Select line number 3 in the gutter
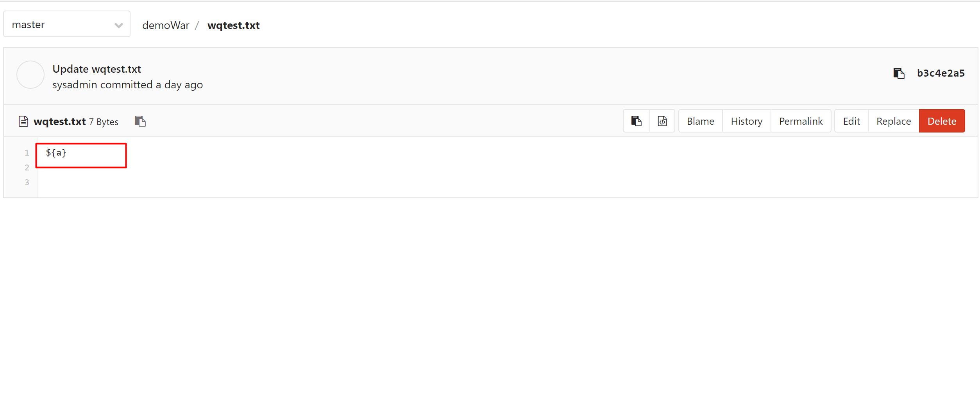The image size is (980, 401). 27,183
